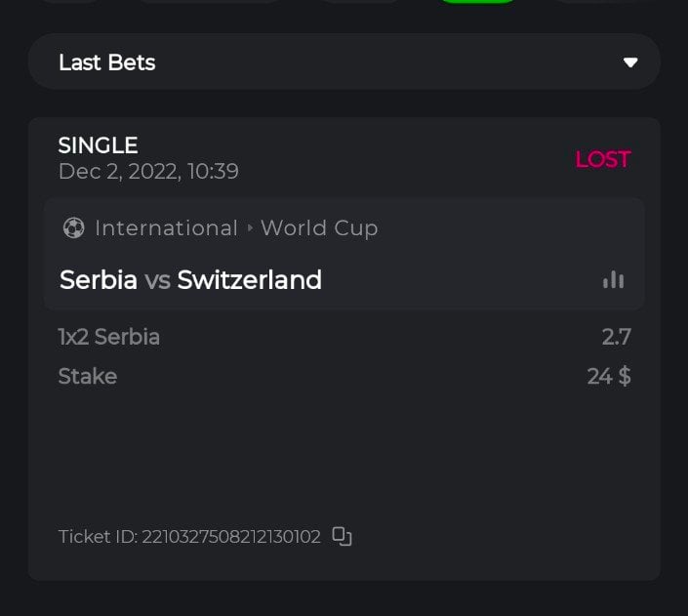Copy the ticket ID using copy icon
688x616 pixels.
pyautogui.click(x=342, y=536)
